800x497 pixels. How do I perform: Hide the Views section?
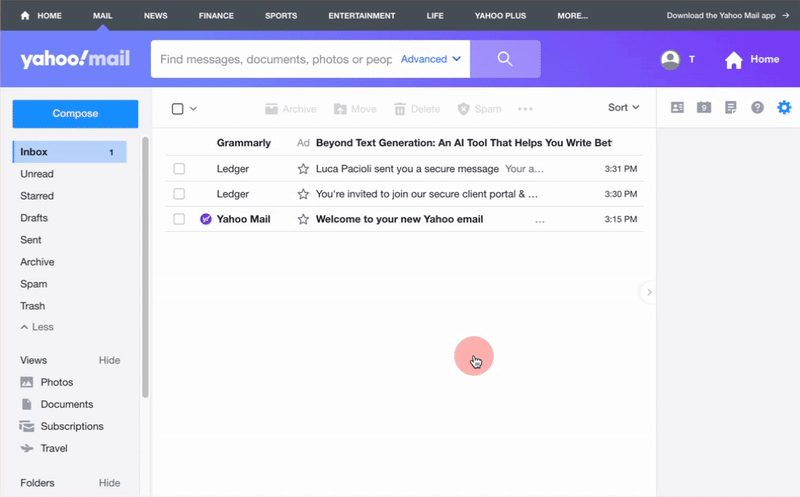tap(109, 360)
